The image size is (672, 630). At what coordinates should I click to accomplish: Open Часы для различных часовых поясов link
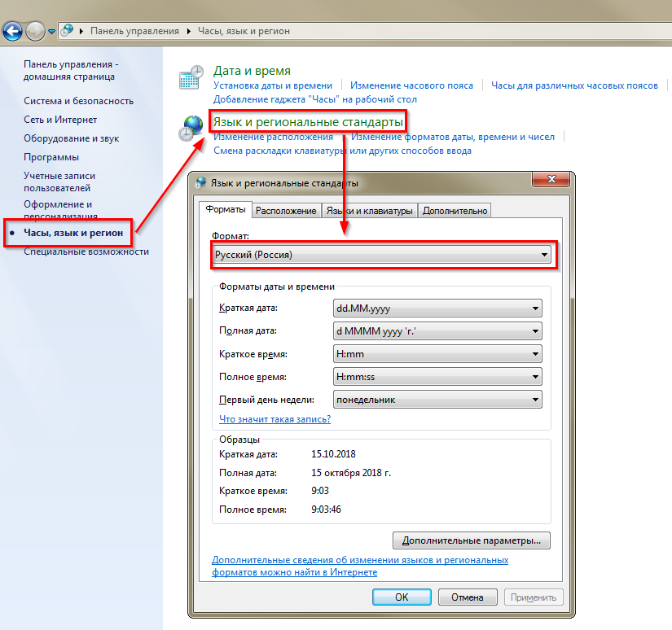click(x=574, y=85)
